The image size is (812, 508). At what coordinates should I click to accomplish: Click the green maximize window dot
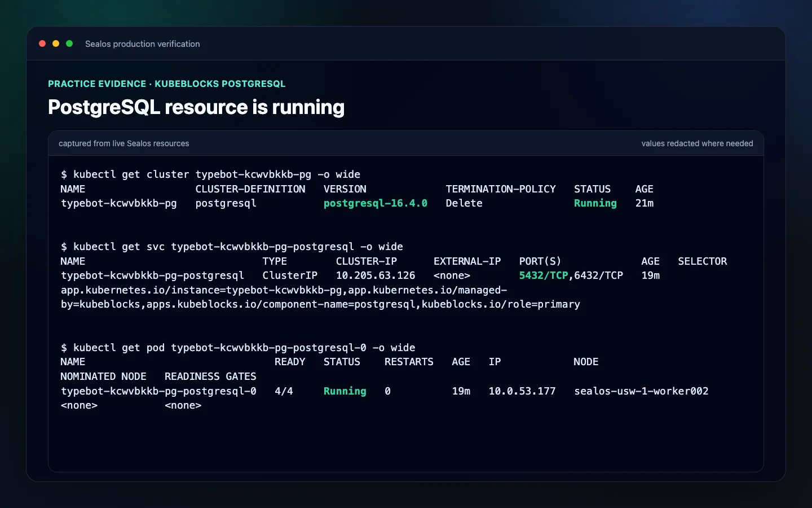[69, 43]
